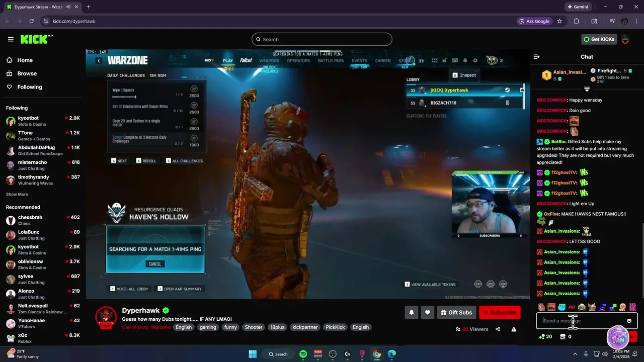The width and height of the screenshot is (644, 362).
Task: Show hidden system tray icons
Action: (x=575, y=354)
